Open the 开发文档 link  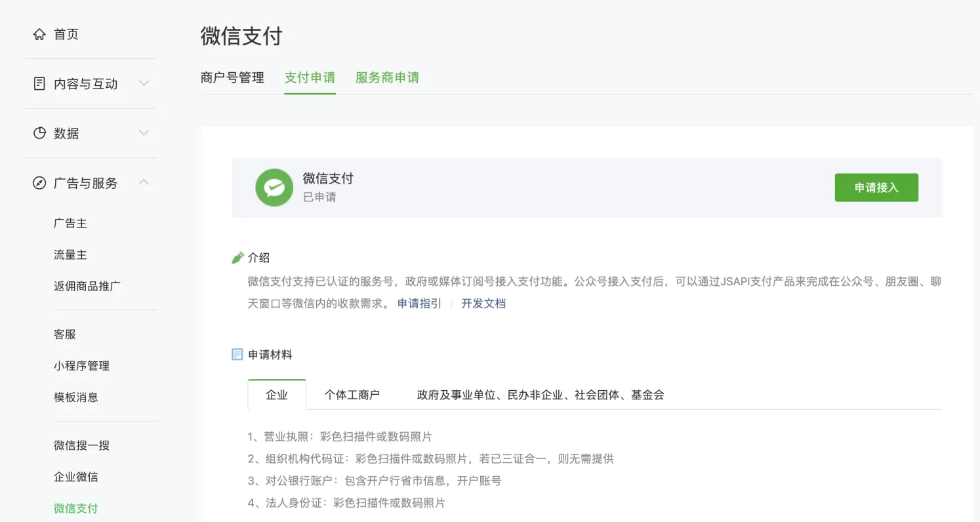[483, 304]
